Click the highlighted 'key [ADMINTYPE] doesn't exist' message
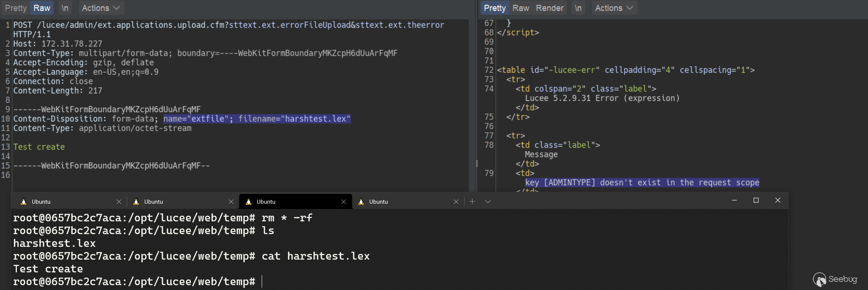This screenshot has height=290, width=868. click(642, 182)
